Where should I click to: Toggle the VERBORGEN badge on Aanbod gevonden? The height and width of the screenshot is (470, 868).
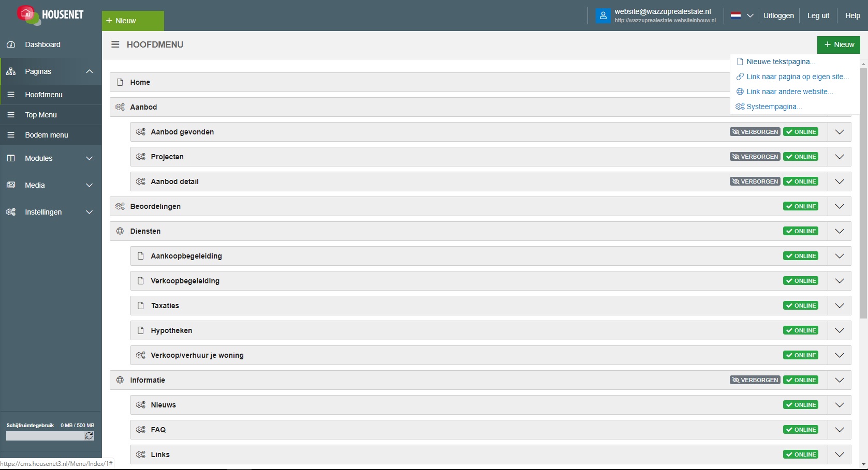(755, 132)
